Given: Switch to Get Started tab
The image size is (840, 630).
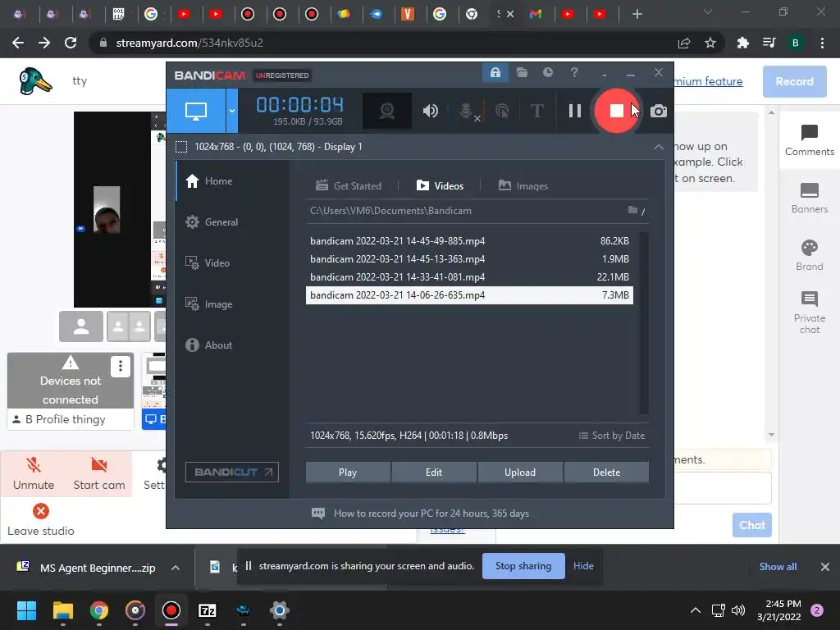Looking at the screenshot, I should coord(349,186).
